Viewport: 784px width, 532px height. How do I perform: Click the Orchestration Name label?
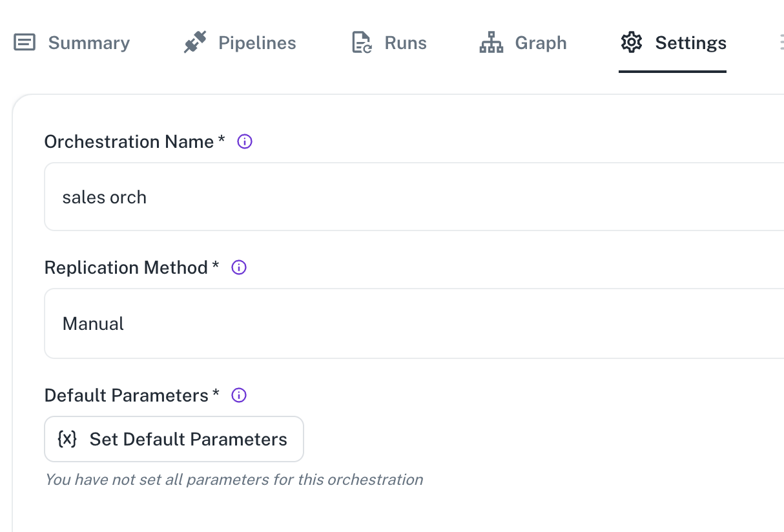[134, 141]
